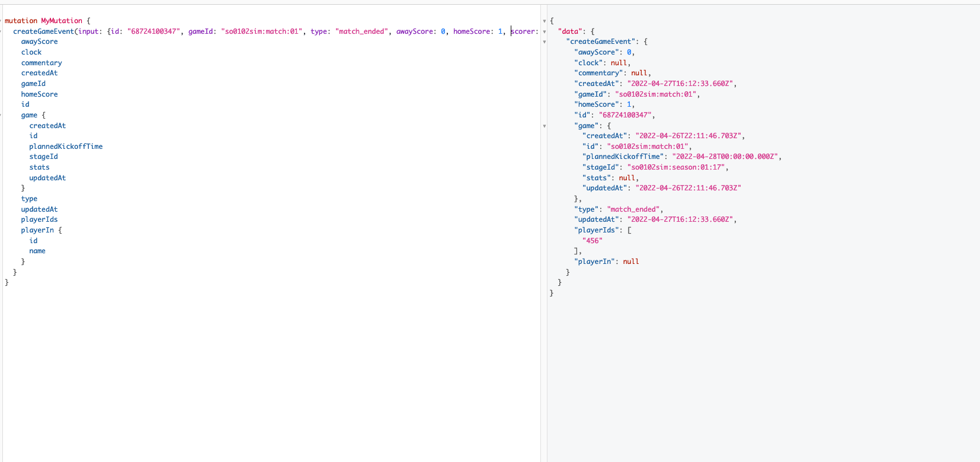Click the "homeScore": 1 line in the response
Screen dimensions: 980x462
[604, 104]
